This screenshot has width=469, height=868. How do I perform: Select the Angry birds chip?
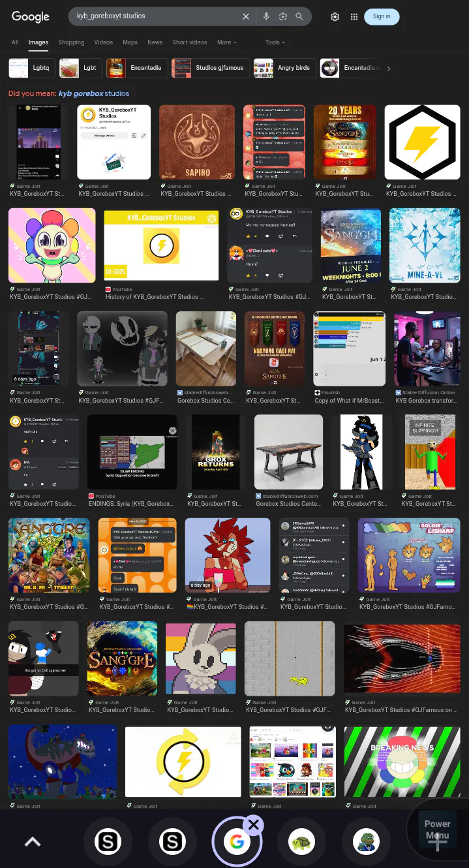[284, 68]
